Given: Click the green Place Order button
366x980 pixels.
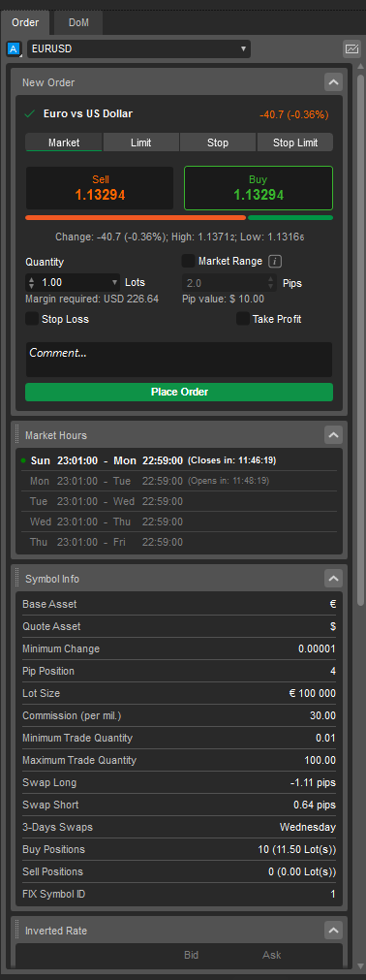Looking at the screenshot, I should click(179, 392).
